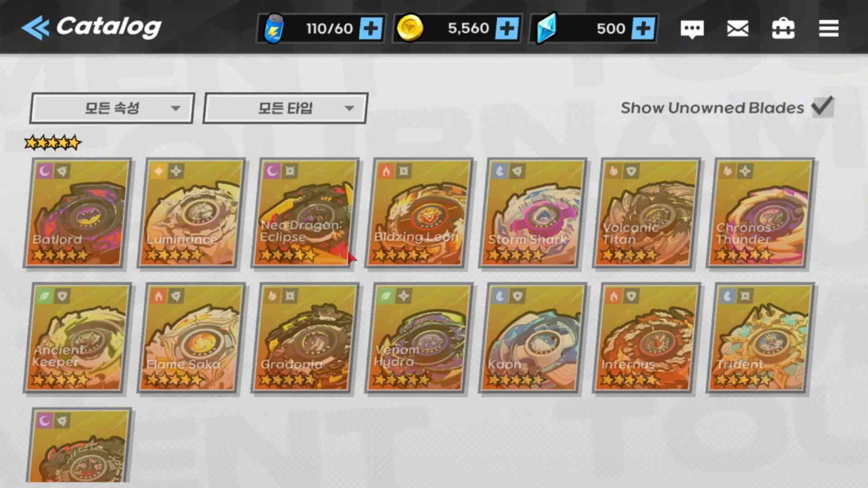Open the mail envelope icon

pos(737,29)
